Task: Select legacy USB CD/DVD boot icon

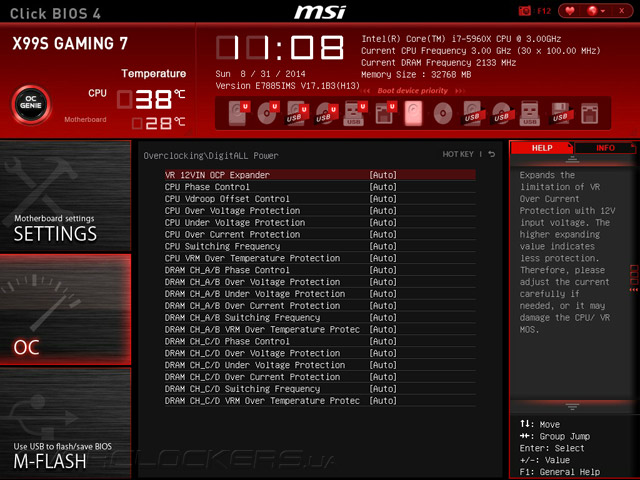Action: pos(501,113)
